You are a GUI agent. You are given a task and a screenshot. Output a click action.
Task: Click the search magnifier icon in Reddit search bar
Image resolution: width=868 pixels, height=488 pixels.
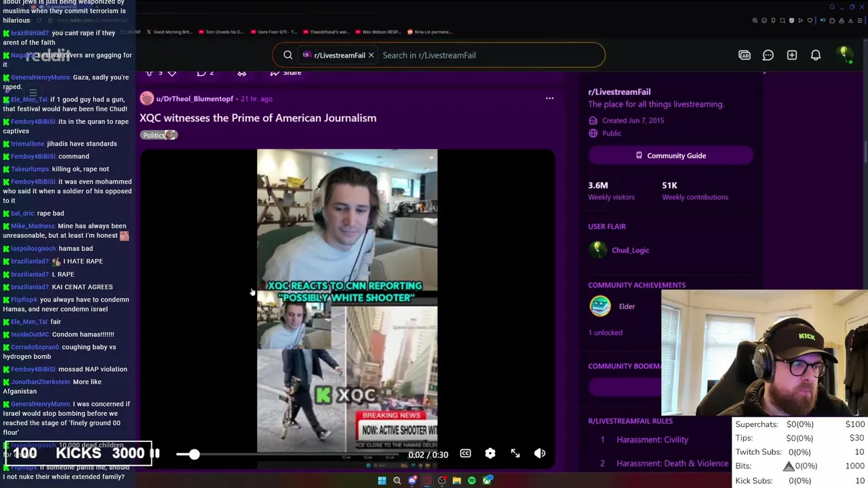click(x=288, y=55)
